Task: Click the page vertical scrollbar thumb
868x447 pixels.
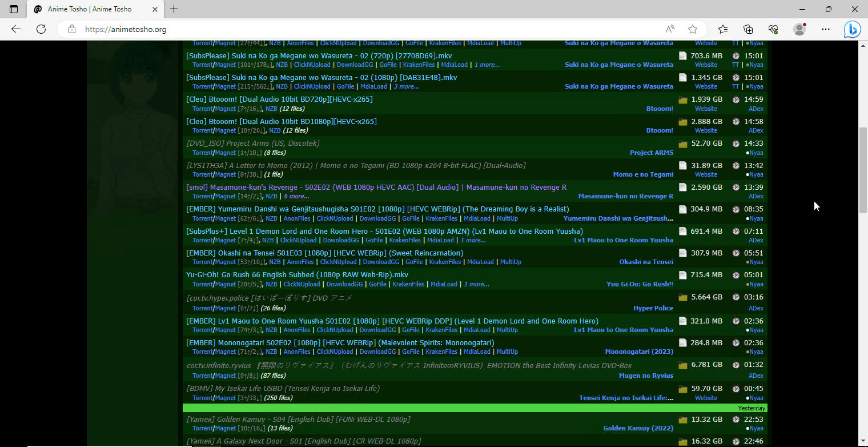Action: point(863,170)
